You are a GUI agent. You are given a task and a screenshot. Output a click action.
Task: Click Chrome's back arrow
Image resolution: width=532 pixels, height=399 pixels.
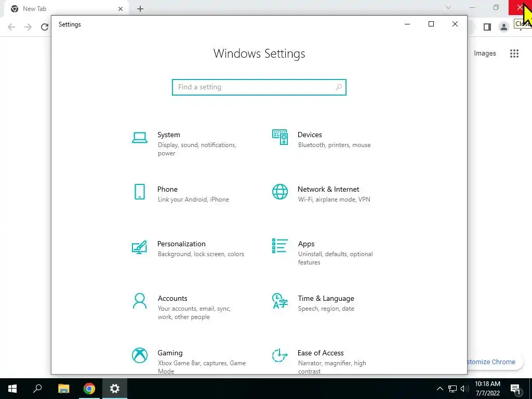11,27
